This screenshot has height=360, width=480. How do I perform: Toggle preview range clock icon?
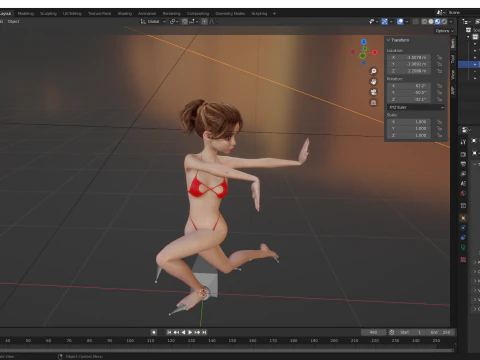(x=392, y=332)
